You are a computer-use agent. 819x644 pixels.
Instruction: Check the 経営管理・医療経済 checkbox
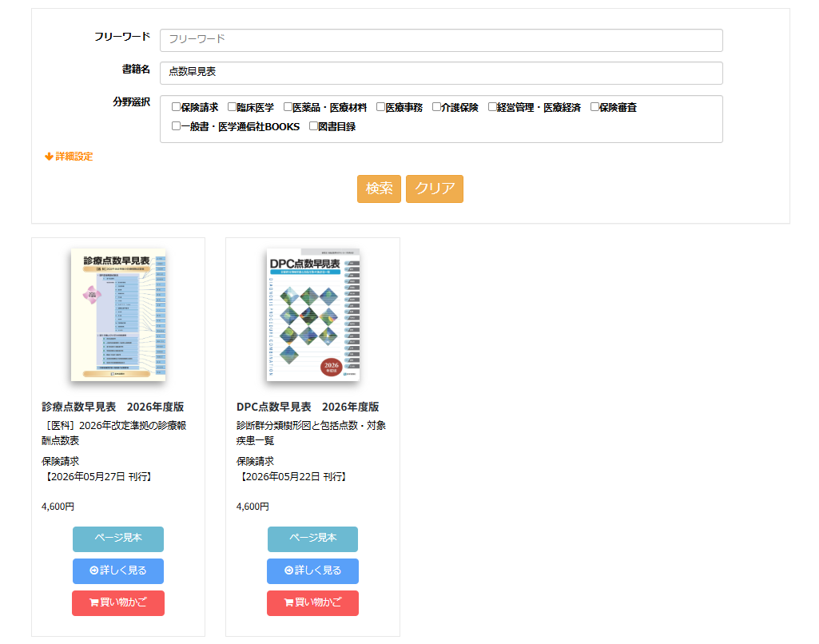(492, 107)
